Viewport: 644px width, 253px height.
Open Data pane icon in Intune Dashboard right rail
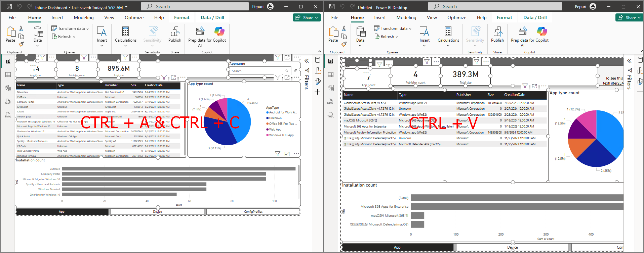(x=318, y=60)
